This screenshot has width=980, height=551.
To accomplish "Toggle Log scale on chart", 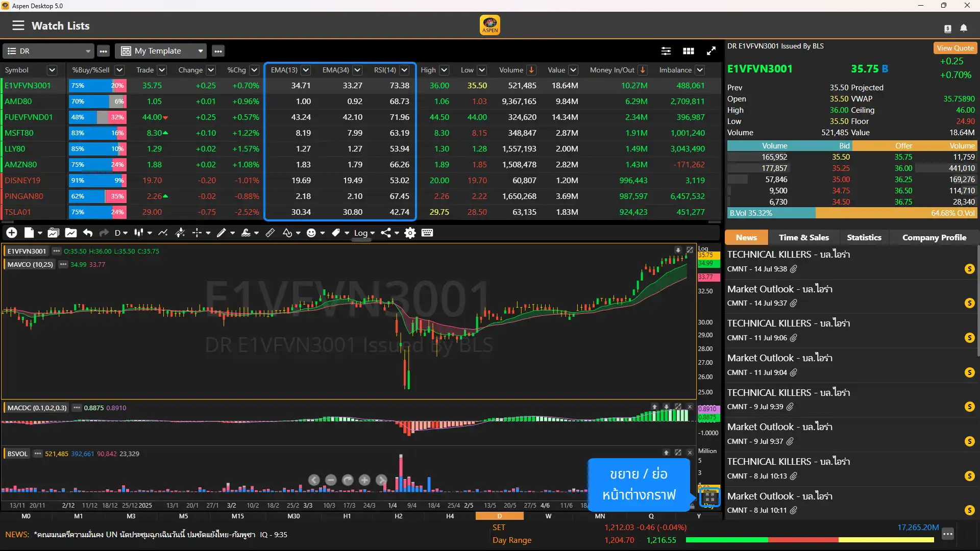I will pyautogui.click(x=361, y=233).
